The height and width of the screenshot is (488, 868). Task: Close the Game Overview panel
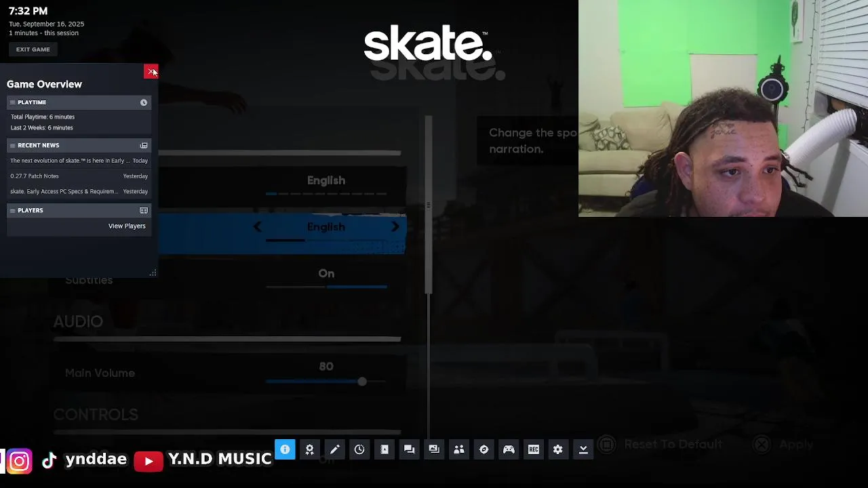pyautogui.click(x=151, y=72)
